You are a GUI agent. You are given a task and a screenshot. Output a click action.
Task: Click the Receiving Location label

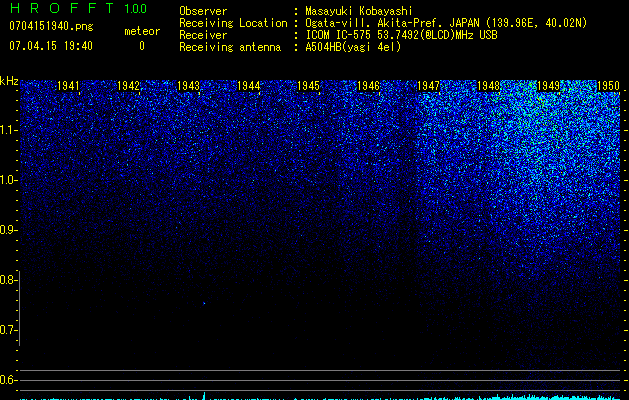point(233,23)
